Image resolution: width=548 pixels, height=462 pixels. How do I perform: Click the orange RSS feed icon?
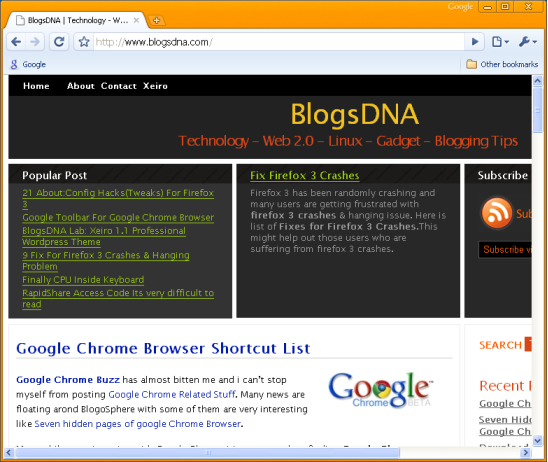(497, 213)
